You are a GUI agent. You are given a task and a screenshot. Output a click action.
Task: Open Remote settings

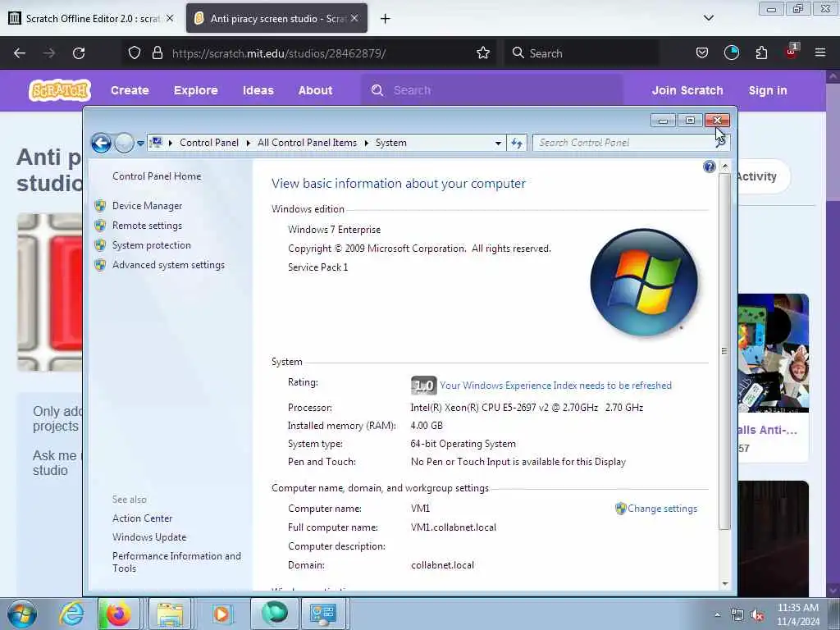click(x=148, y=226)
